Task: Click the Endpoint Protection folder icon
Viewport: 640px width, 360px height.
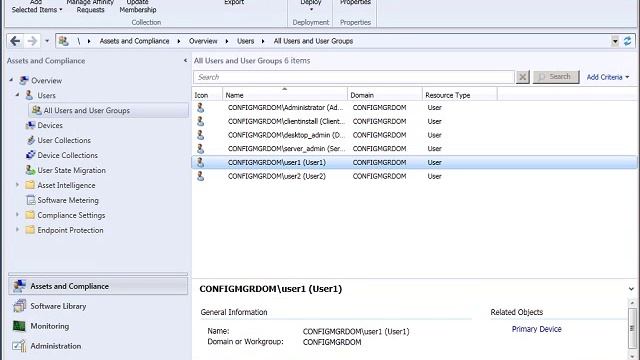Action: tap(30, 230)
